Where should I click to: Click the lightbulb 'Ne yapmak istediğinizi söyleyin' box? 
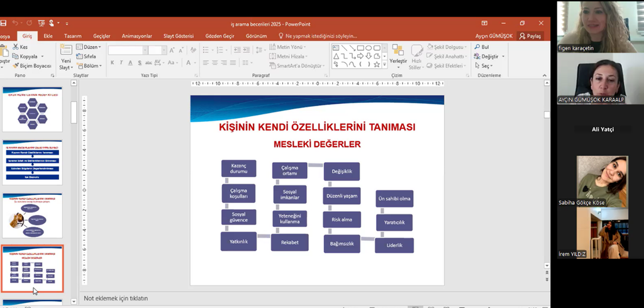318,36
